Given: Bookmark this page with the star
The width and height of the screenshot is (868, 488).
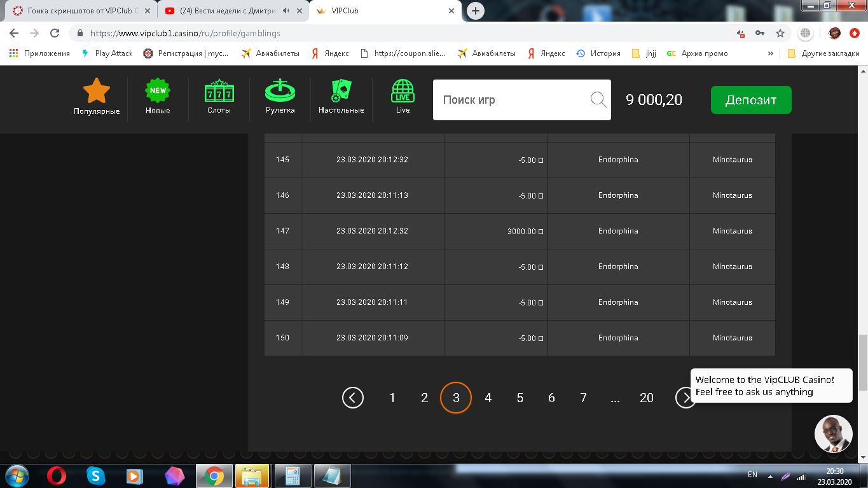Looking at the screenshot, I should tap(780, 33).
